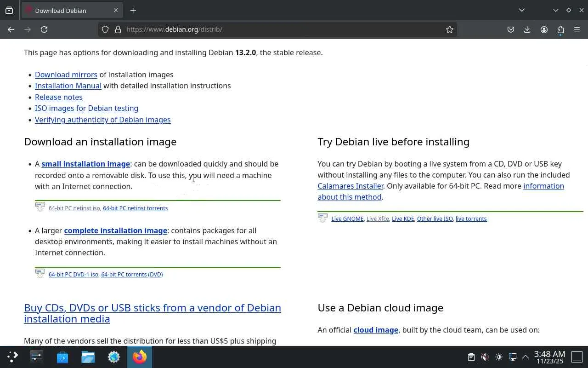Read more information about this method
This screenshot has width=588, height=368.
pyautogui.click(x=441, y=191)
